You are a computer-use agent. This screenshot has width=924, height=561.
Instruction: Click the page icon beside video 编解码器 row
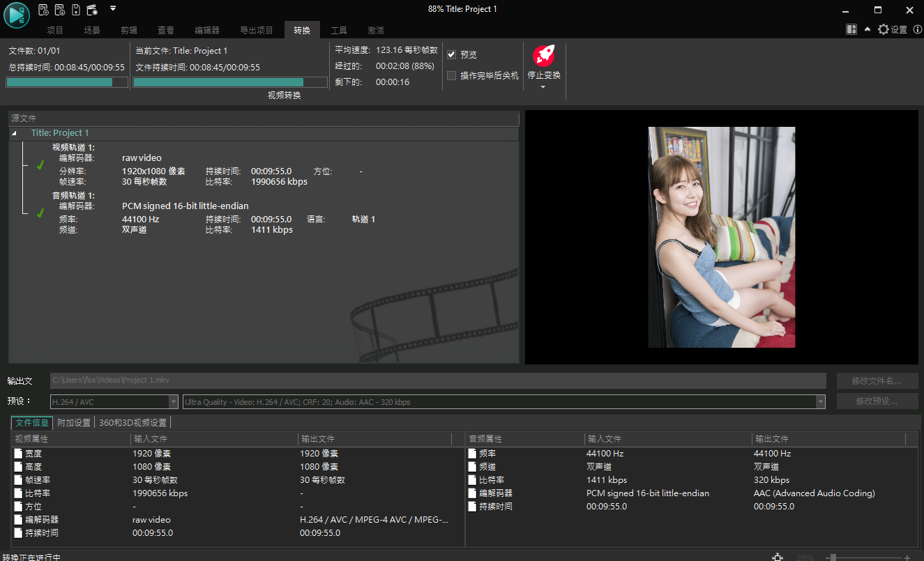tap(18, 520)
